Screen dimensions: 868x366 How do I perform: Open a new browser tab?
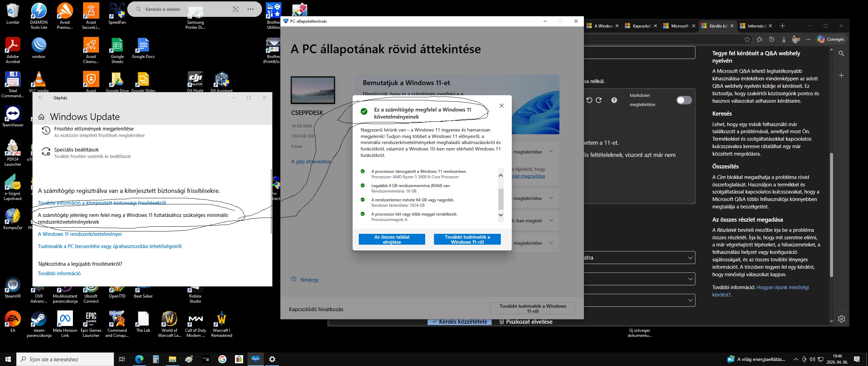pyautogui.click(x=783, y=26)
